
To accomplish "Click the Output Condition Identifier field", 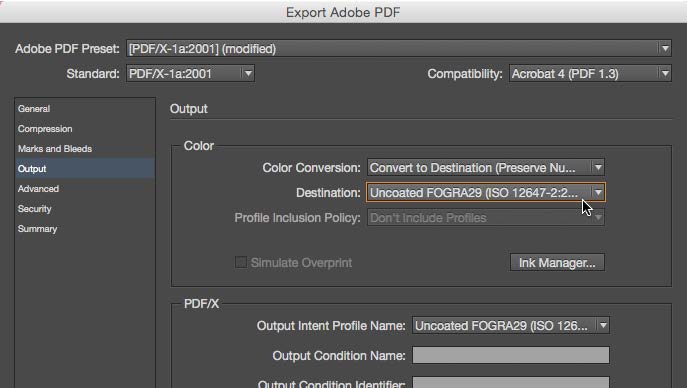I will (x=511, y=382).
